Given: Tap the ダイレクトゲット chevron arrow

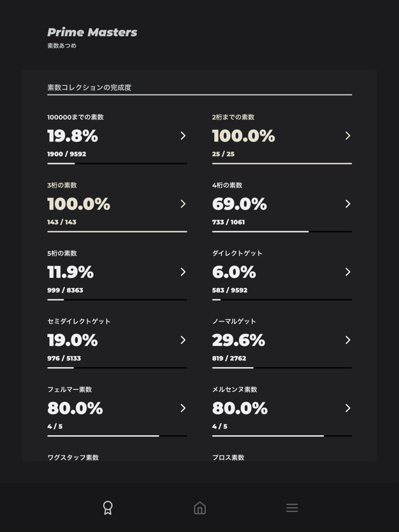Looking at the screenshot, I should click(x=348, y=272).
